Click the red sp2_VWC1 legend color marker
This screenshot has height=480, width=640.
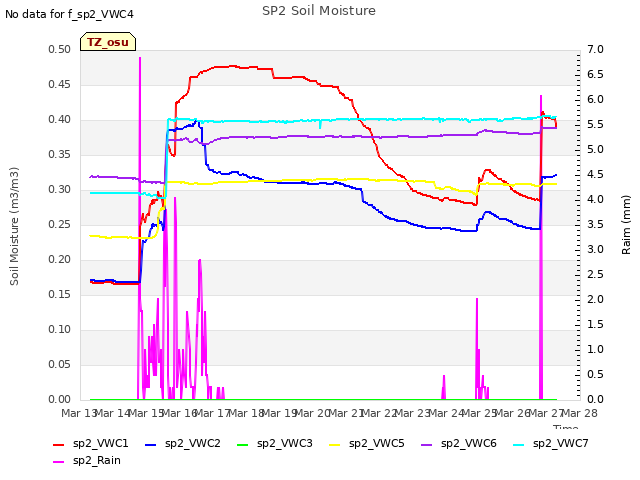point(59,444)
